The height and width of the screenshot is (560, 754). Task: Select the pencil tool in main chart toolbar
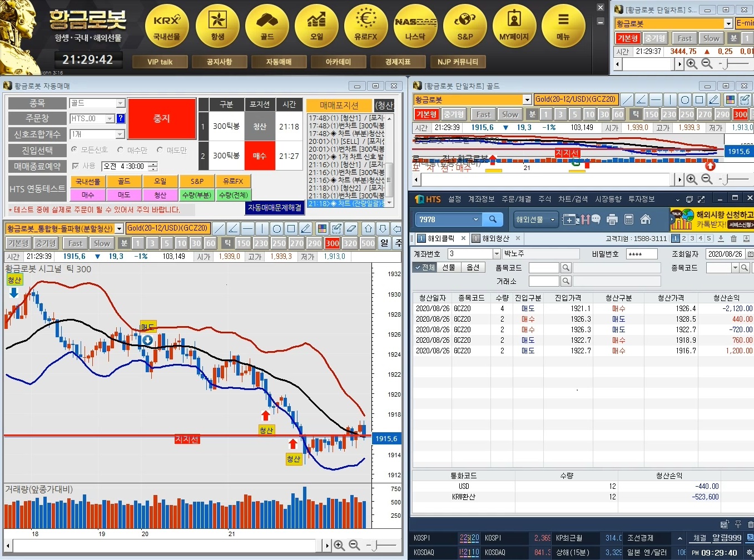click(306, 228)
